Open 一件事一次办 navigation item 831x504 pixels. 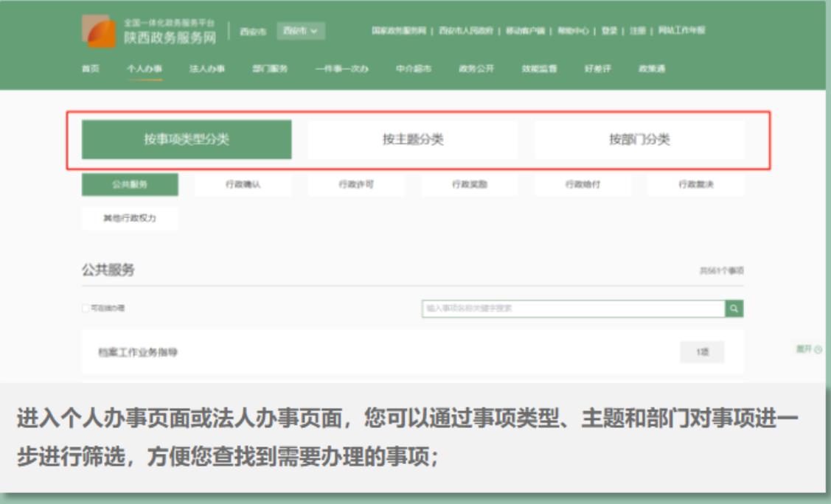(342, 69)
